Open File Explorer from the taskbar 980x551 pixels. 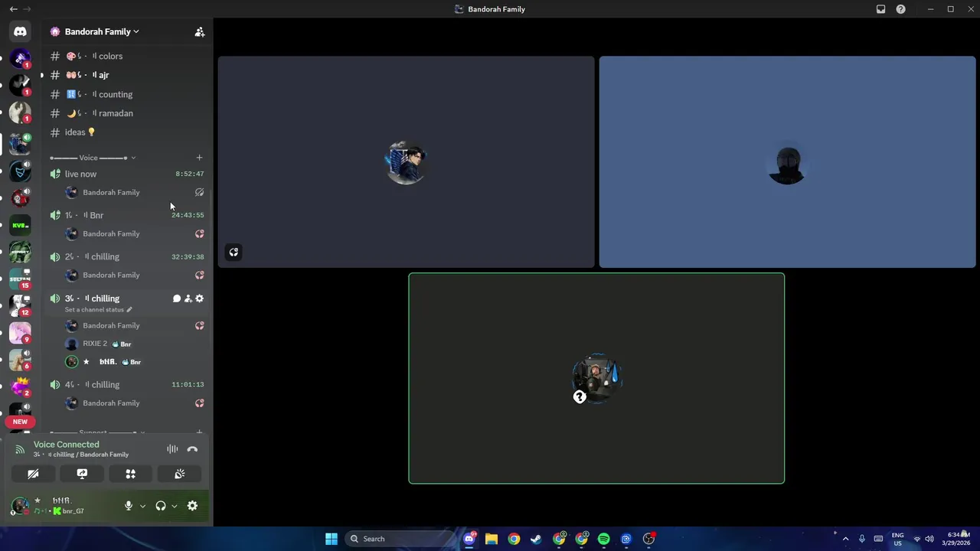(491, 539)
